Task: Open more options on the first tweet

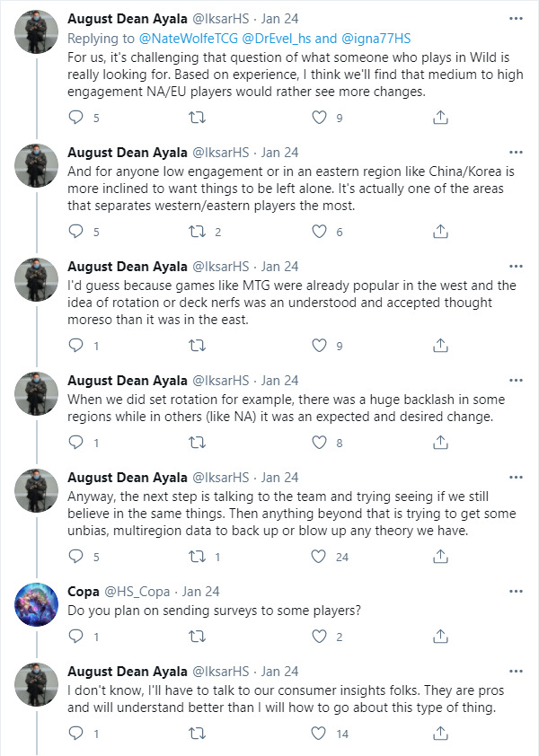Action: (515, 18)
